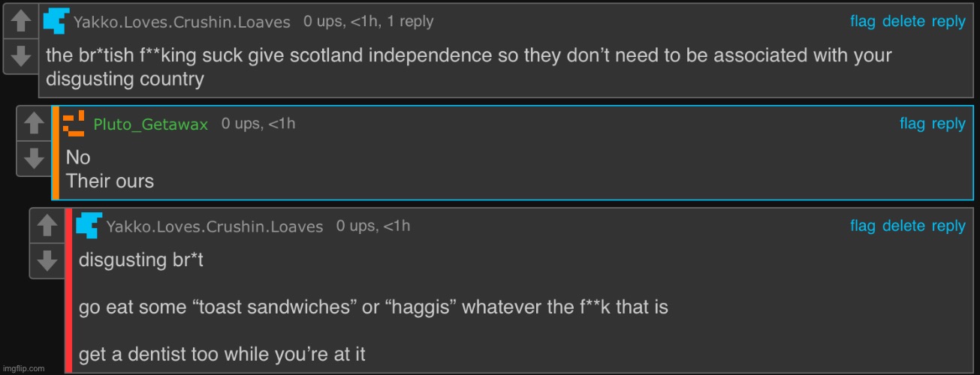This screenshot has width=980, height=375.
Task: Click the blue avatar on the top comment
Action: point(56,21)
